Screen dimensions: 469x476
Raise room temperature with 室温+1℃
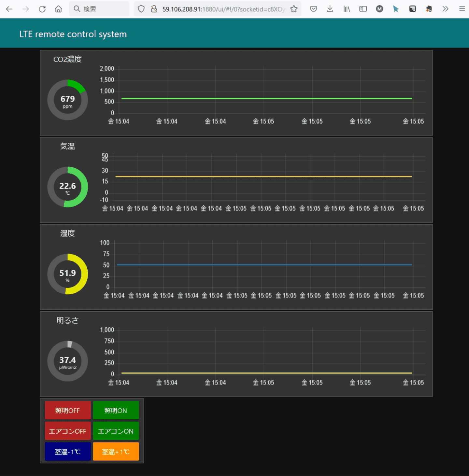coord(116,452)
